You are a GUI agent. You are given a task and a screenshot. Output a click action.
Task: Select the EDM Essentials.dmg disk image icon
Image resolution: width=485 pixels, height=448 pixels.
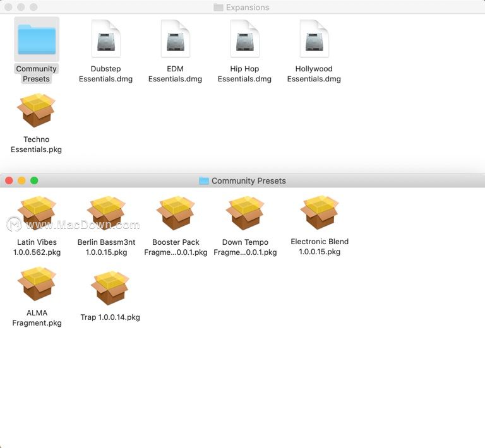point(175,38)
